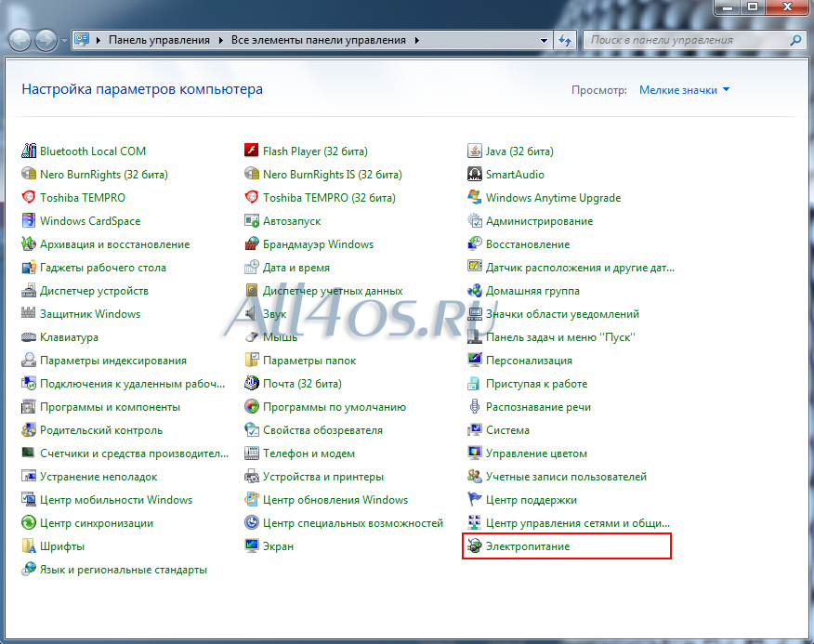Open Центр обновления Windows link
The image size is (814, 644).
coord(335,500)
